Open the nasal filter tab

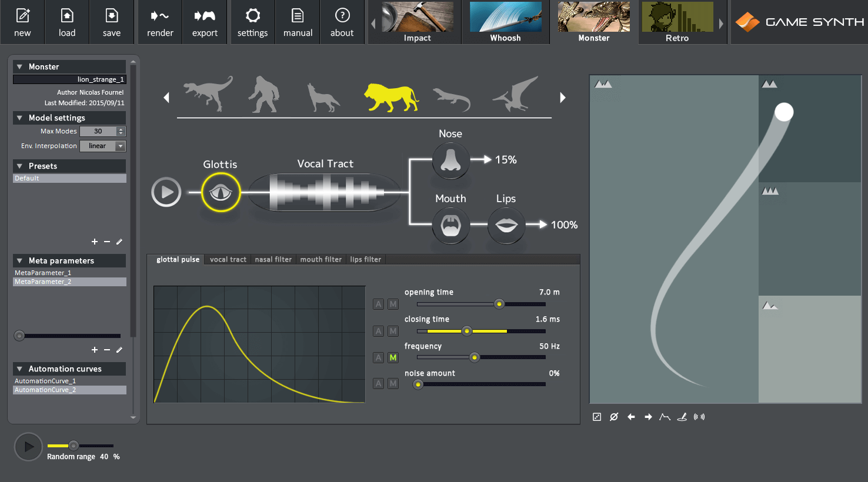pos(273,259)
